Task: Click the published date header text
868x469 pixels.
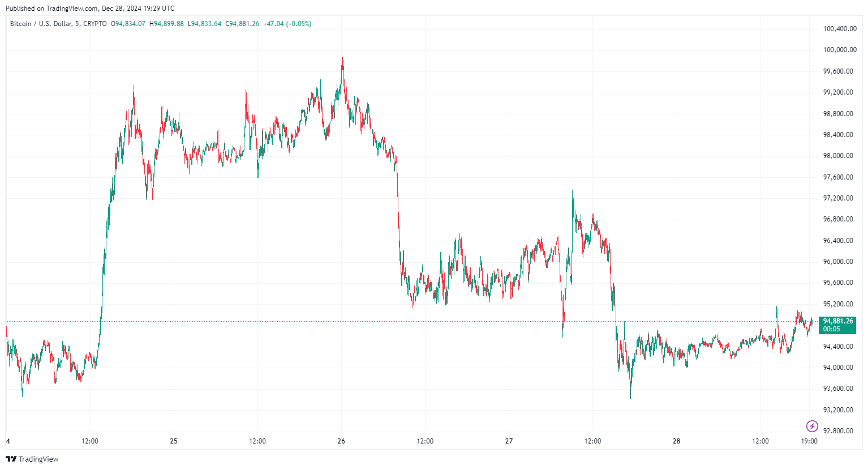Action: click(90, 8)
